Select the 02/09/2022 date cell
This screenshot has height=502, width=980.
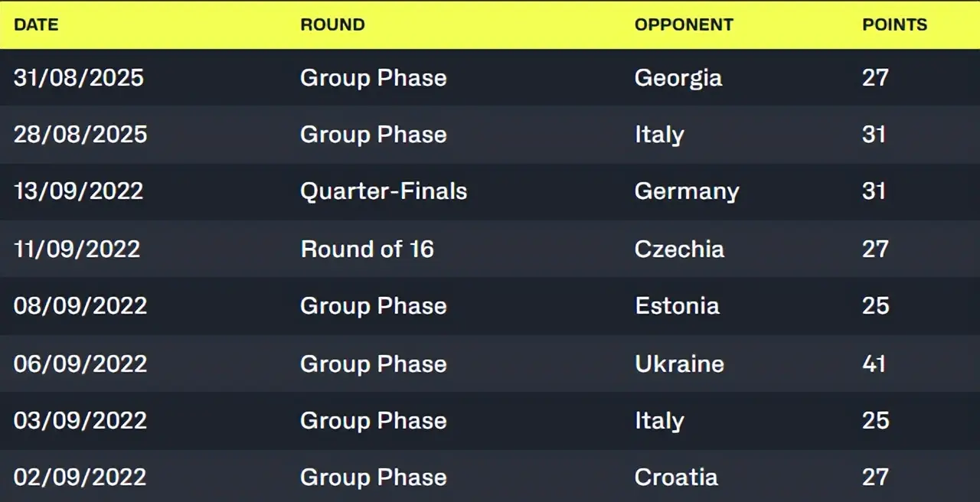click(x=80, y=477)
